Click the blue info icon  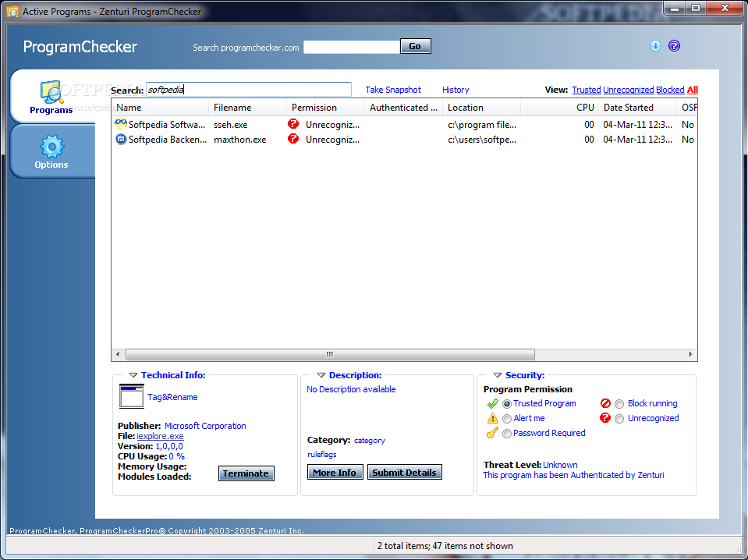[x=655, y=46]
